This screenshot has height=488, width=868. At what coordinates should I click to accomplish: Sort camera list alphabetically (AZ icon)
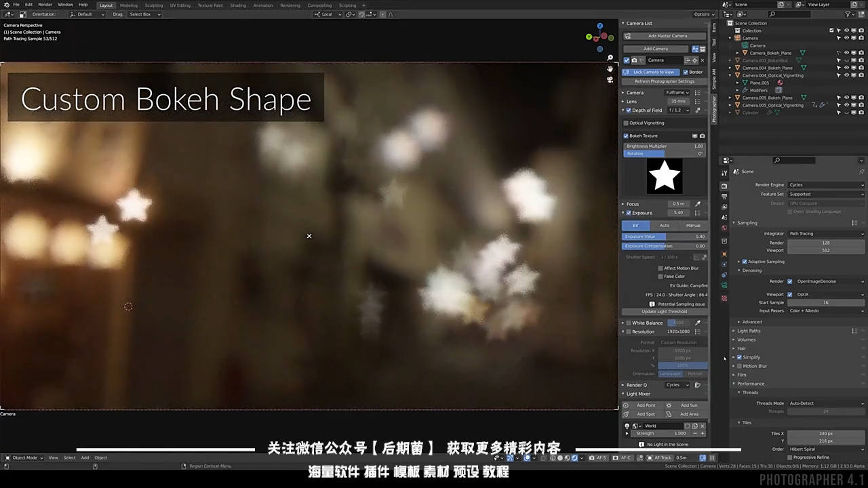[695, 49]
